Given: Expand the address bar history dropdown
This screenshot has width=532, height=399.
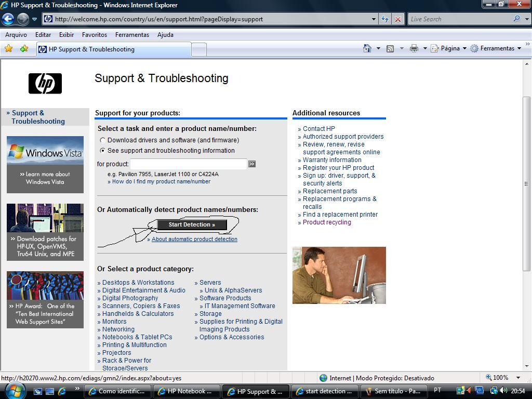Looking at the screenshot, I should pos(374,19).
